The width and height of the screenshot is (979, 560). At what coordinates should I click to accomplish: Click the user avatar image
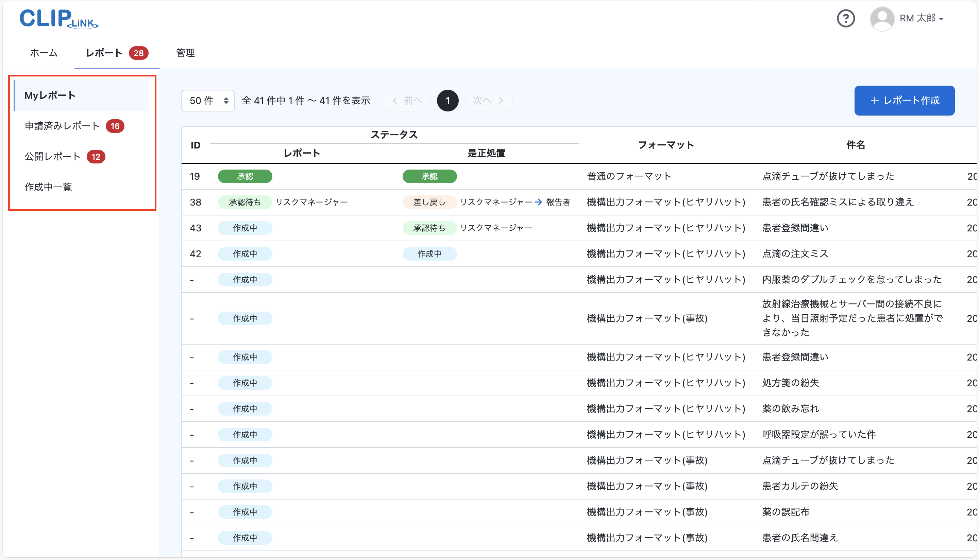[x=882, y=18]
